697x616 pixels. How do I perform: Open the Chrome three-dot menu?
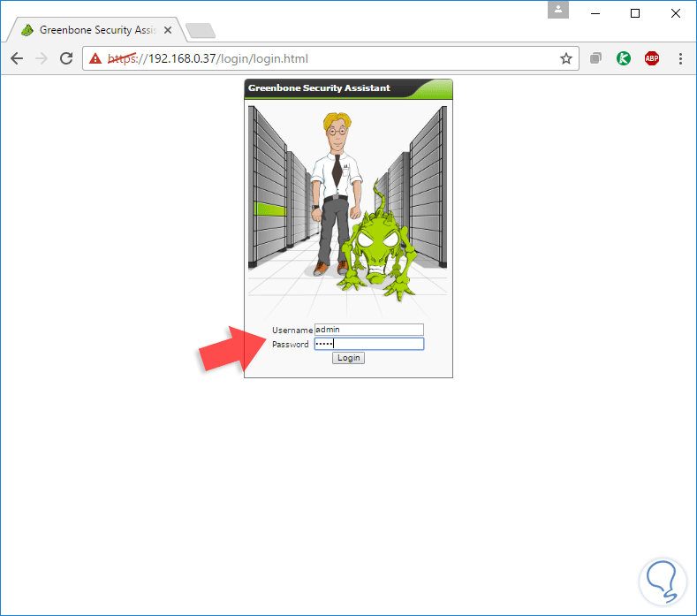pos(680,58)
